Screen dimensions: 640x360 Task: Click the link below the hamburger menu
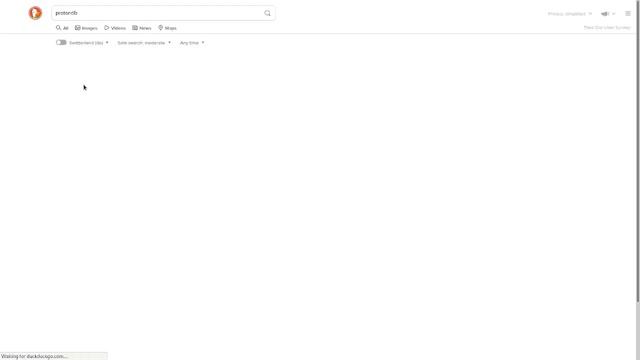click(x=607, y=27)
